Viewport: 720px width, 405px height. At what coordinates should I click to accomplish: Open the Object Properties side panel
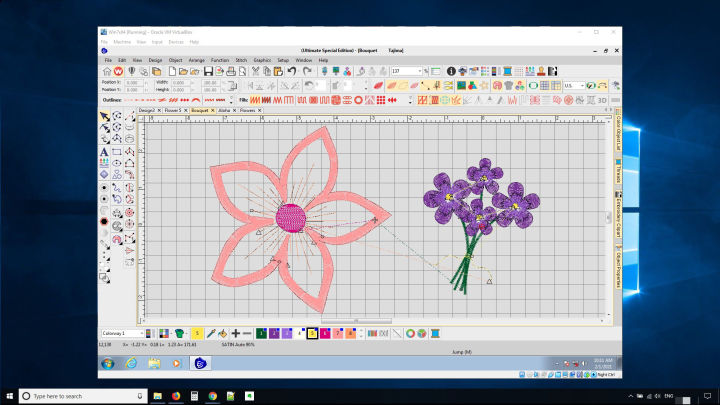618,267
